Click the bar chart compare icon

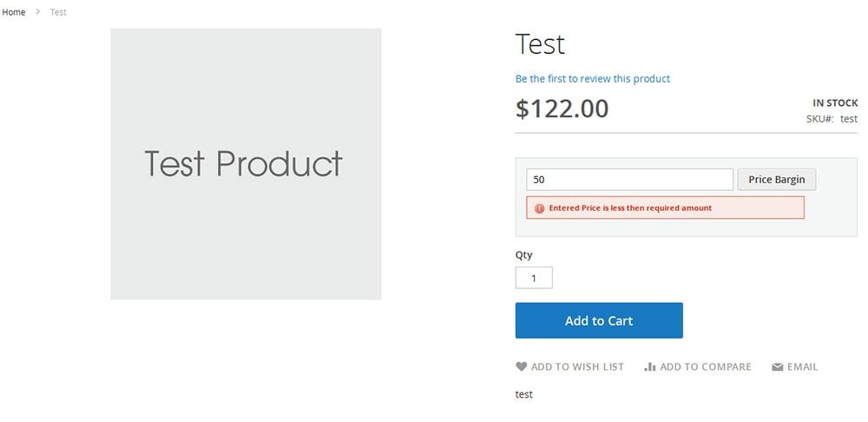pyautogui.click(x=650, y=366)
